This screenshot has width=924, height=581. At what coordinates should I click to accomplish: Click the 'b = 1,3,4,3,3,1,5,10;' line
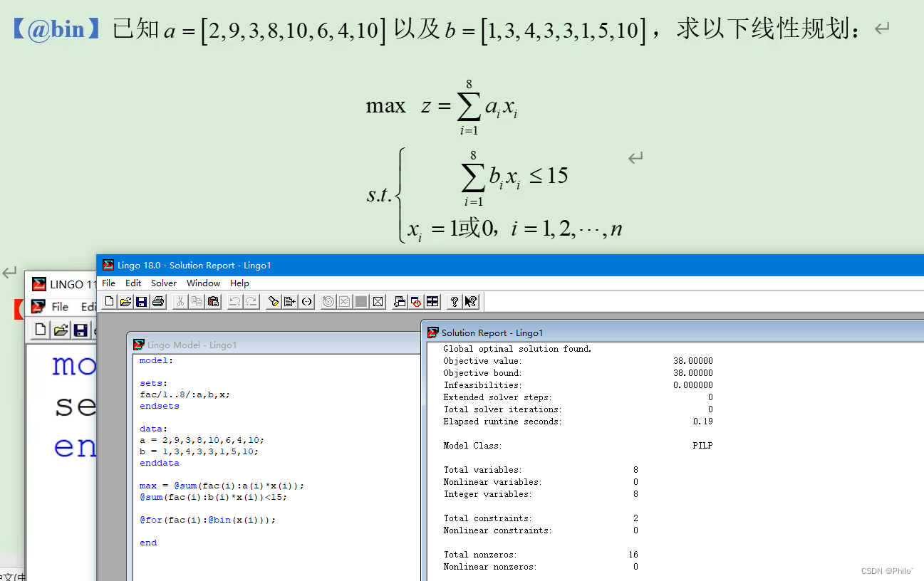199,451
